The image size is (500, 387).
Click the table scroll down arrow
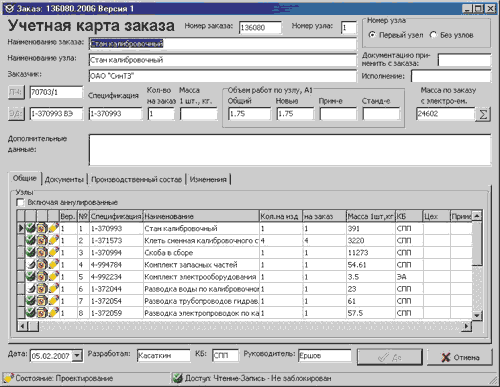[x=477, y=315]
